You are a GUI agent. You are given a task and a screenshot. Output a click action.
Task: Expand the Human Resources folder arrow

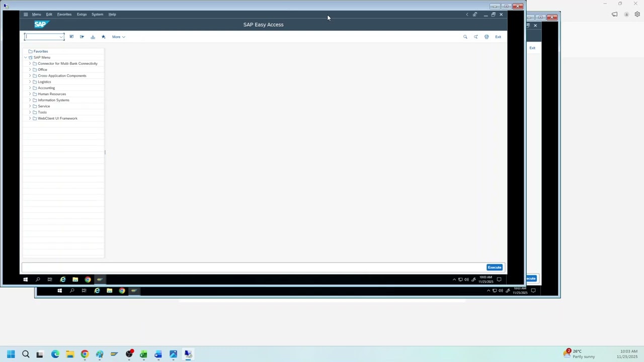tap(30, 94)
